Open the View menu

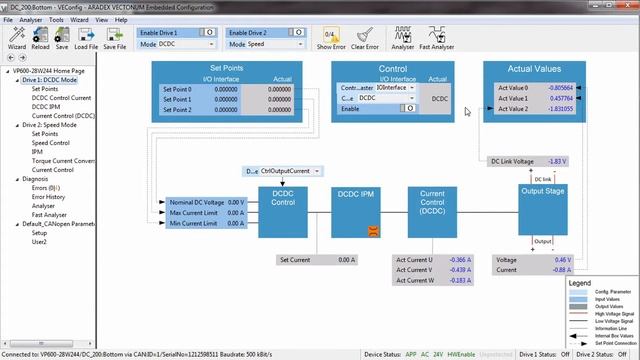(102, 20)
